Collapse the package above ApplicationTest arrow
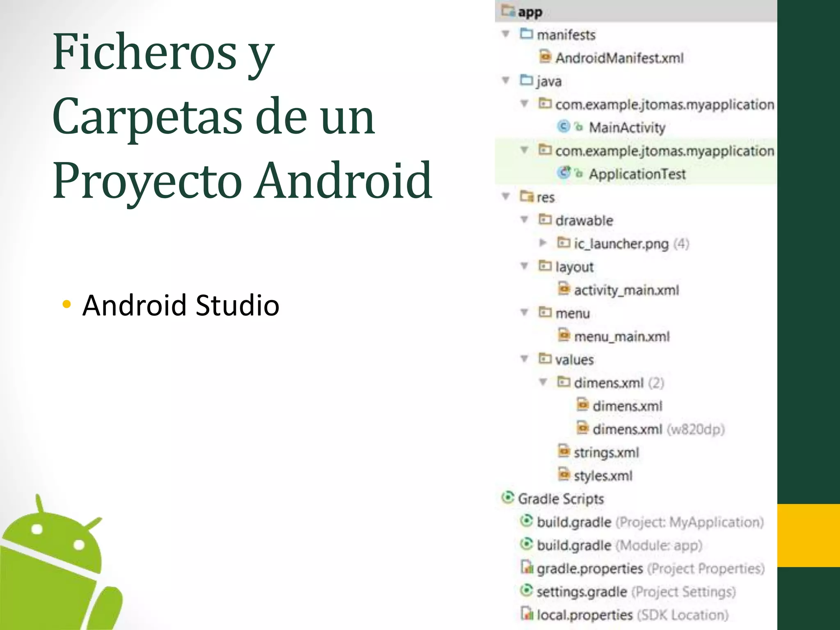840x630 pixels. point(524,150)
